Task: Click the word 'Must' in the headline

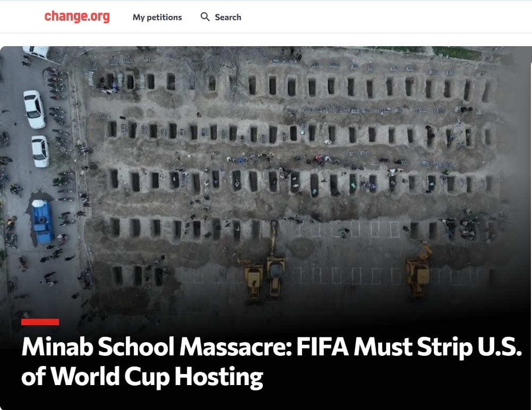Action: [383, 347]
